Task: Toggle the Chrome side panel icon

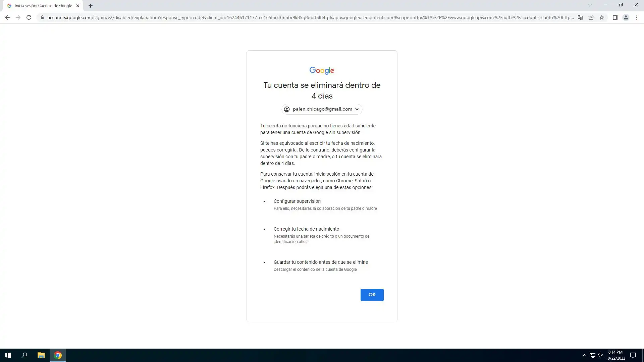Action: pyautogui.click(x=615, y=17)
